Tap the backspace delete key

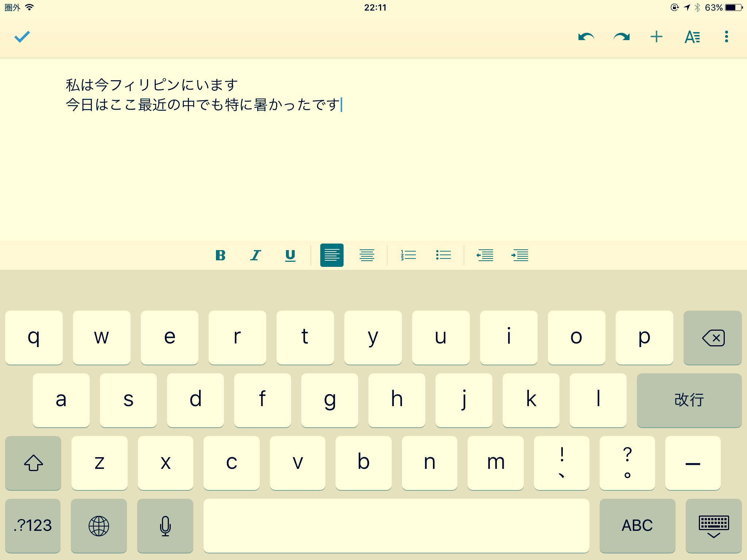(713, 338)
